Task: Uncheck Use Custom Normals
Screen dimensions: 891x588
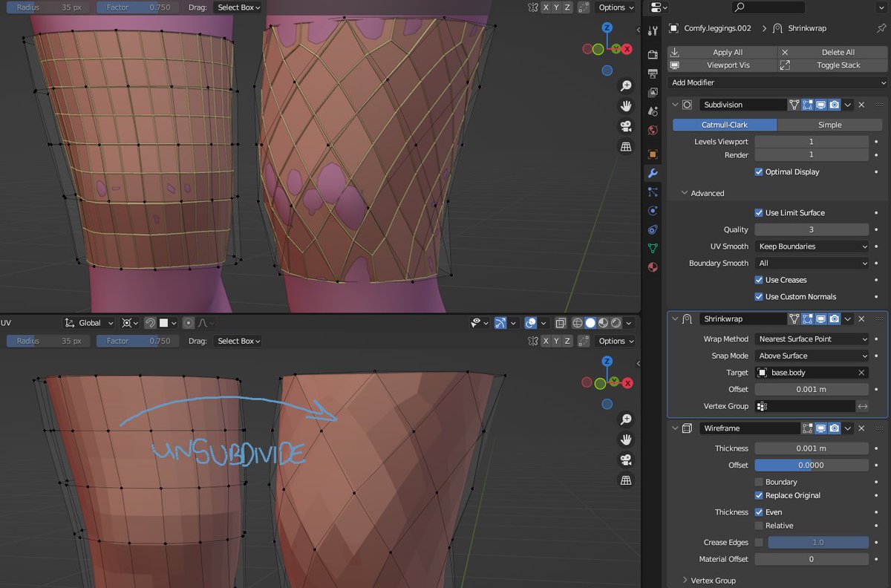Action: tap(759, 296)
